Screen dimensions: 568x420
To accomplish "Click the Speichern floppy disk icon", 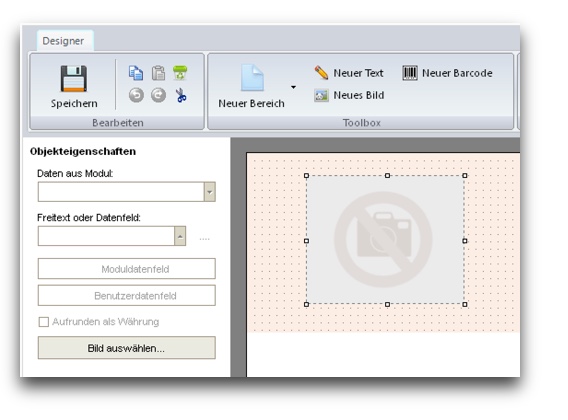I will (x=74, y=79).
